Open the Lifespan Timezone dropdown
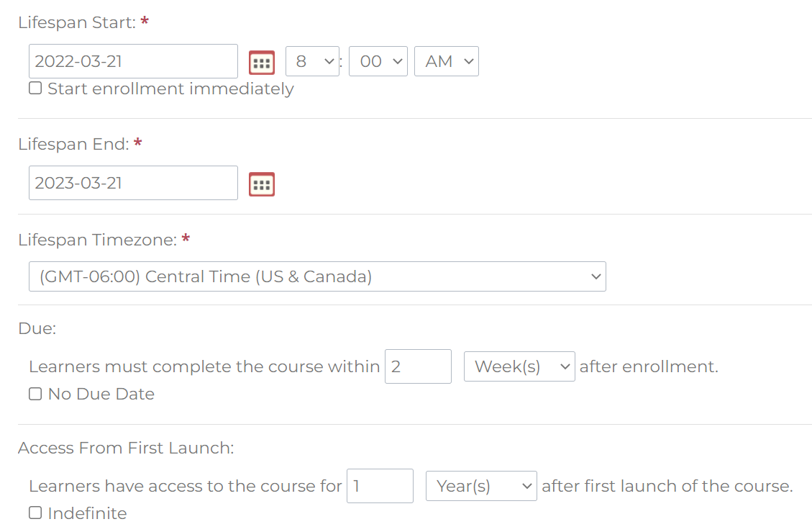Viewport: 812px width, 532px height. [x=317, y=276]
